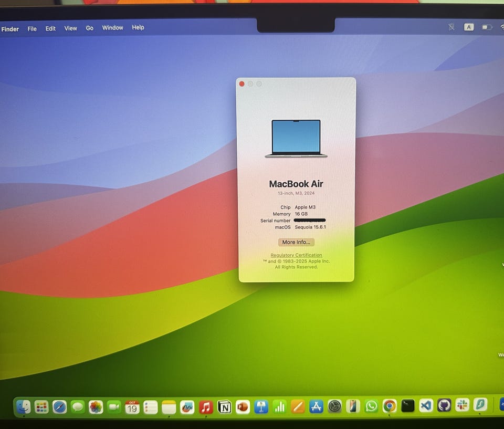Open the Regulatory Certification link
Screen dimensions: 504x429
pos(296,255)
